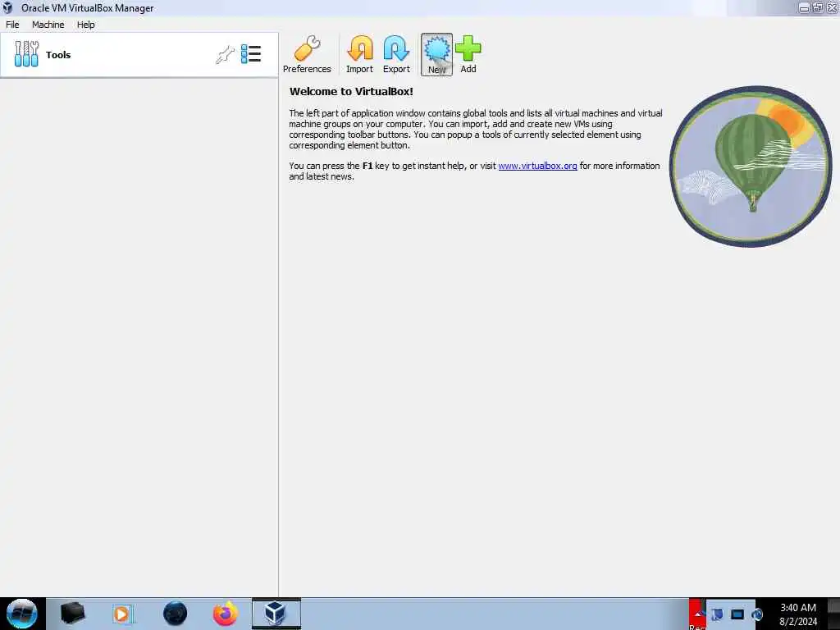Image resolution: width=840 pixels, height=630 pixels.
Task: Click the VirtualBox taskbar button
Action: [x=276, y=614]
